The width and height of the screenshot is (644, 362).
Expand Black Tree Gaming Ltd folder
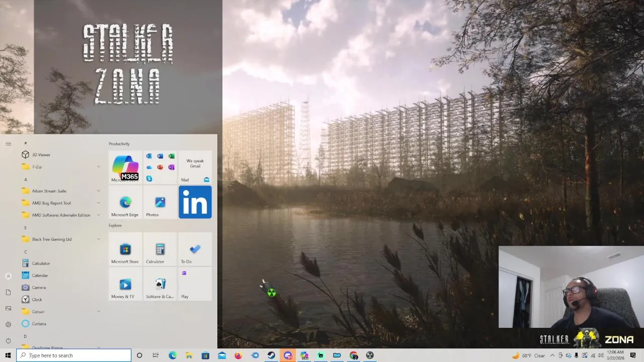[60, 239]
